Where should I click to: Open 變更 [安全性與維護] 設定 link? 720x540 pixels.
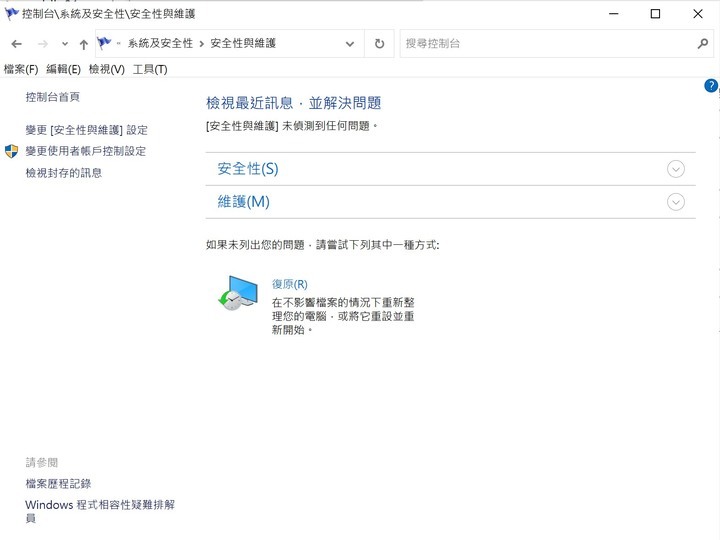87,130
